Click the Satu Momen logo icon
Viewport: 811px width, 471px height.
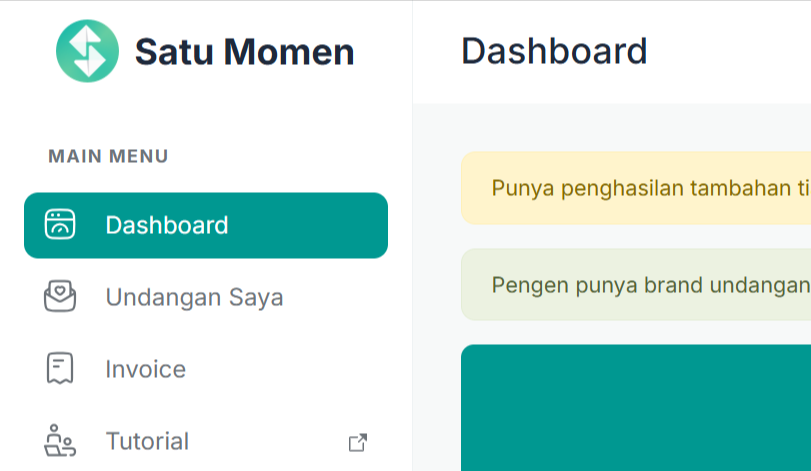tap(87, 51)
